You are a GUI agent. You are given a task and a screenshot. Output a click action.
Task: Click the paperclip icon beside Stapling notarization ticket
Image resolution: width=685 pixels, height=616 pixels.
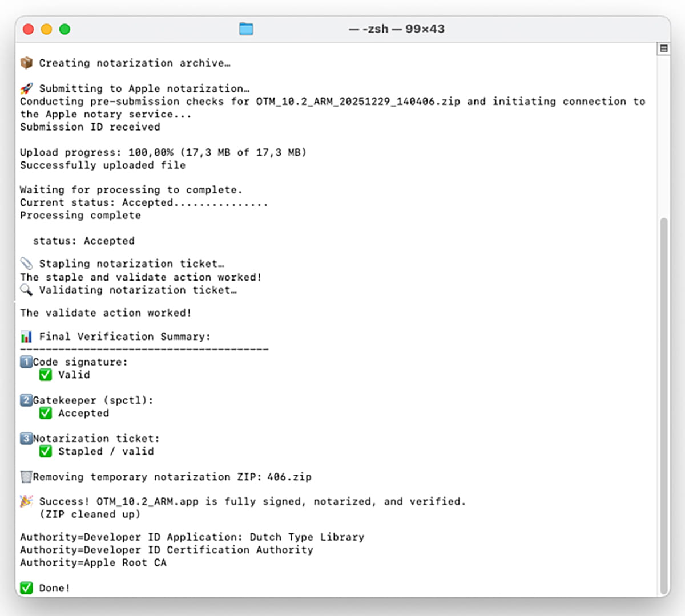[x=26, y=263]
